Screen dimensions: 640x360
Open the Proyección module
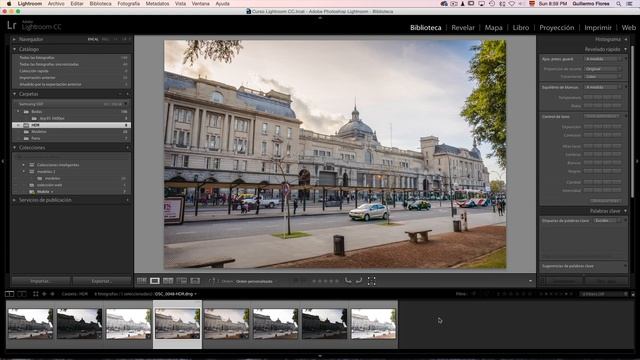557,27
